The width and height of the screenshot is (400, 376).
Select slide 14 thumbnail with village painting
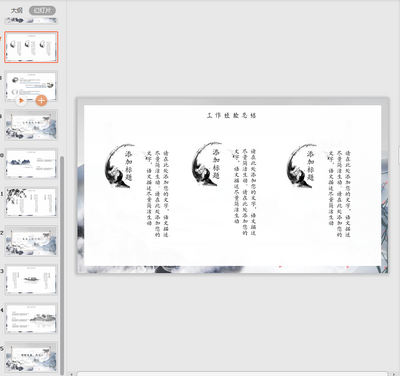(31, 318)
